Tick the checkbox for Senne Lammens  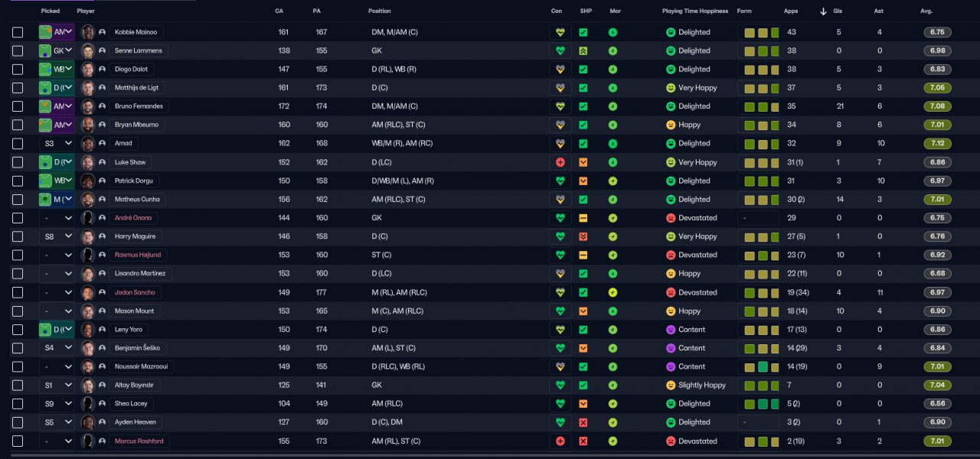[x=18, y=50]
